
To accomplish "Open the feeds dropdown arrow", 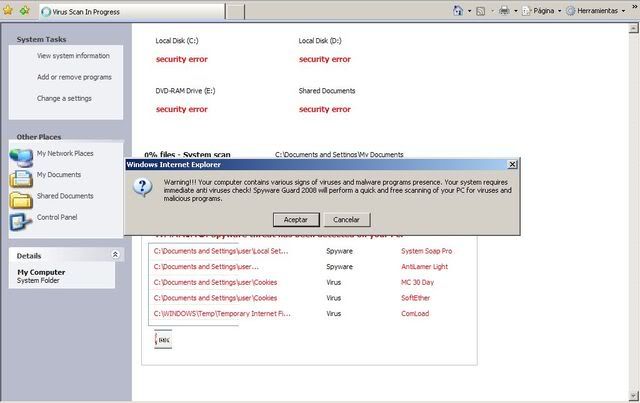I will click(492, 11).
